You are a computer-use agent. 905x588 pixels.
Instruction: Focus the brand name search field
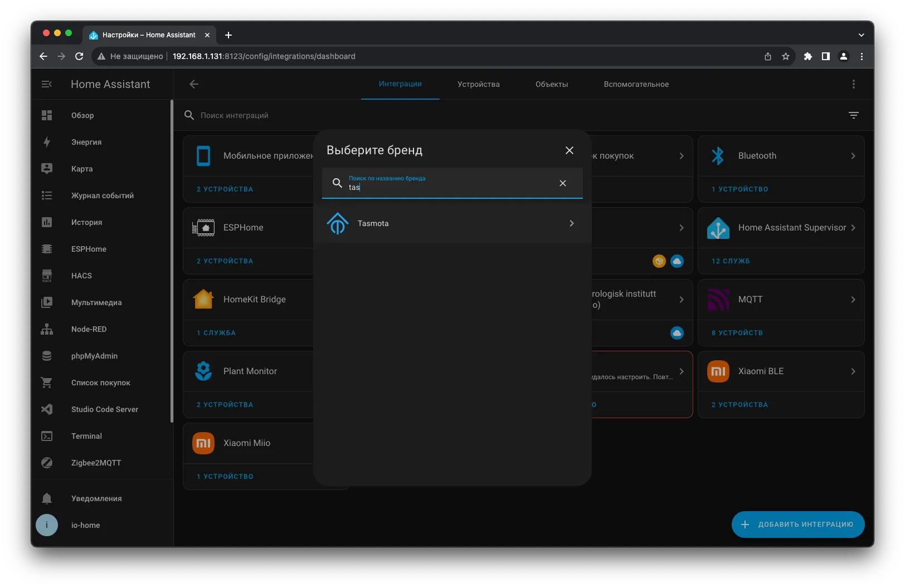coord(452,183)
